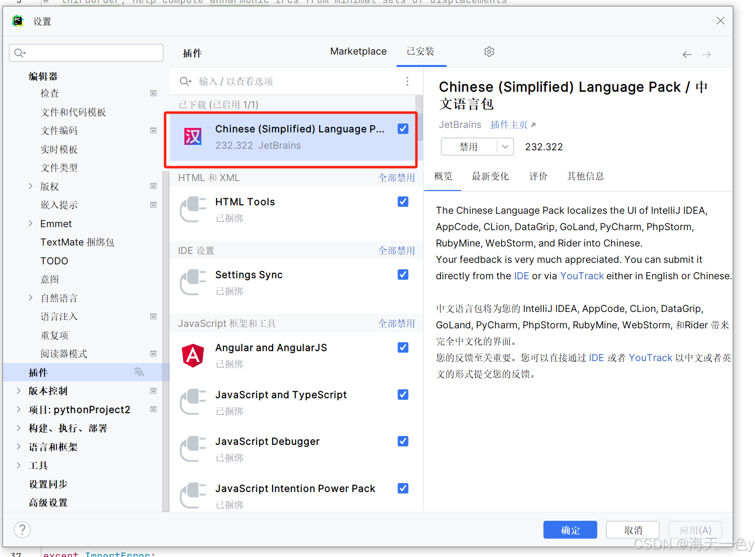Open the dropdown arrow next to 禁用
This screenshot has height=557, width=756.
tap(505, 147)
